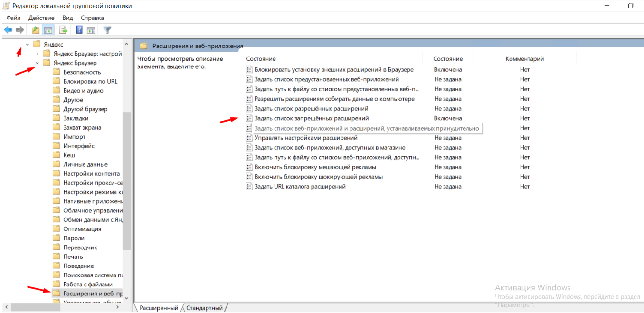Select the 'Расширения и веб-пр' folder
The image size is (644, 313).
pyautogui.click(x=92, y=294)
